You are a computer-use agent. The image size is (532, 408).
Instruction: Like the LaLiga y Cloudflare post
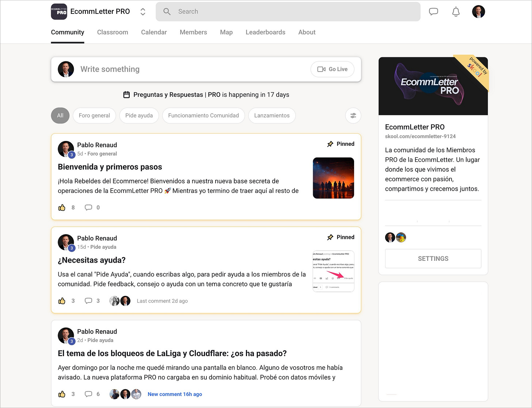click(62, 394)
